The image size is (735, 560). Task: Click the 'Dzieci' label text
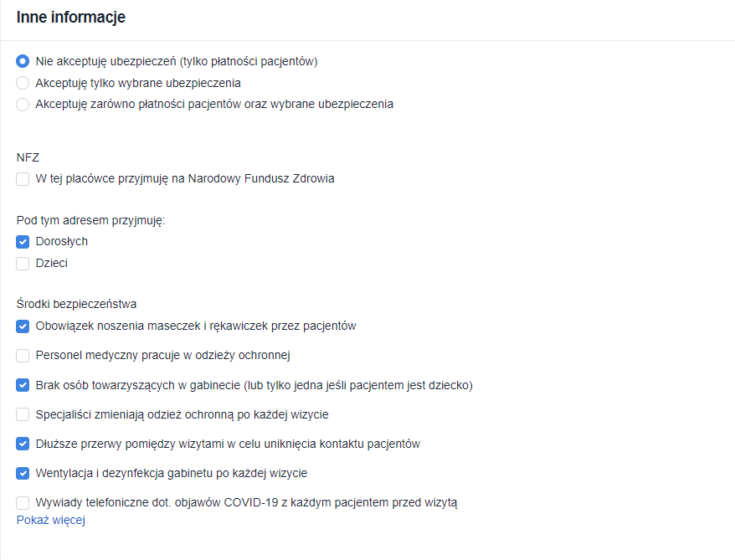52,264
